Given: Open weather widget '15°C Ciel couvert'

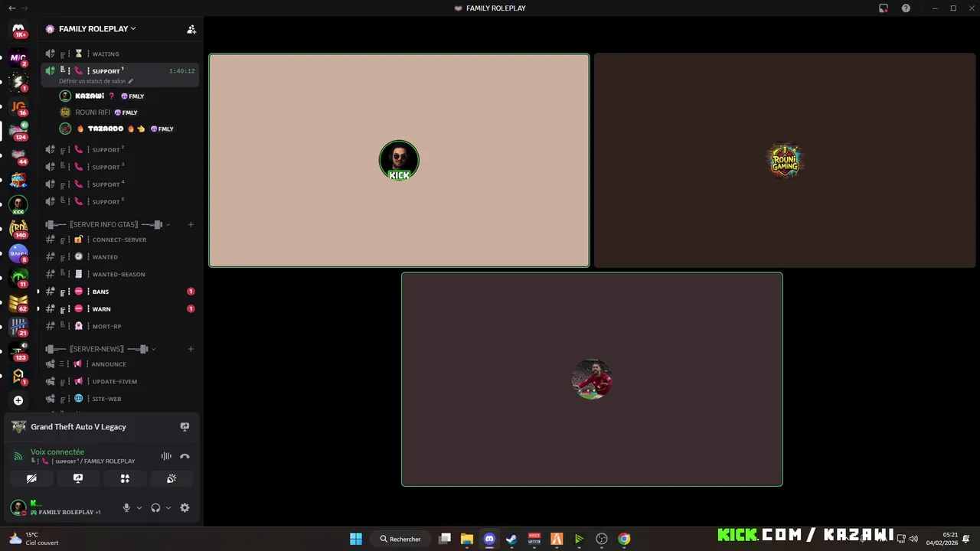Looking at the screenshot, I should 33,539.
